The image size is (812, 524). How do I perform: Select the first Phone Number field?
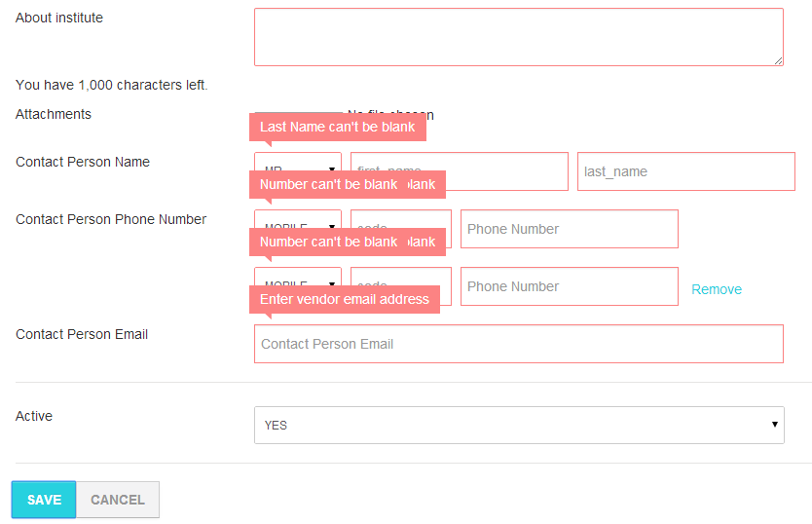570,229
